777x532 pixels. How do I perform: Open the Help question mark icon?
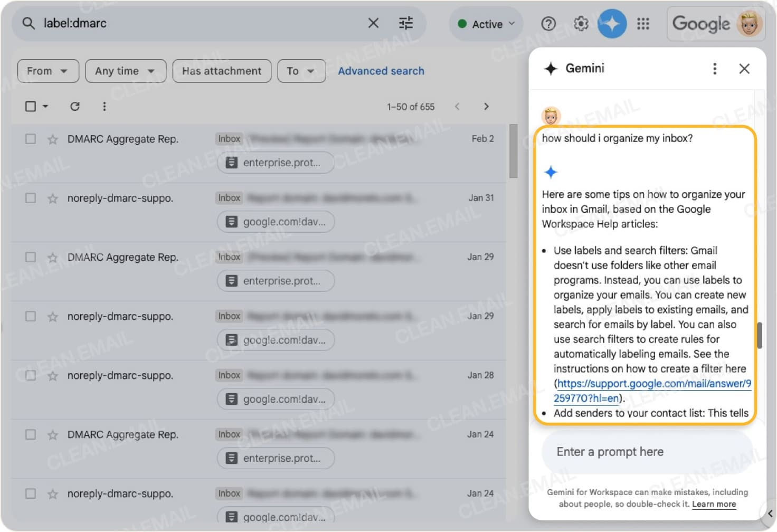548,23
